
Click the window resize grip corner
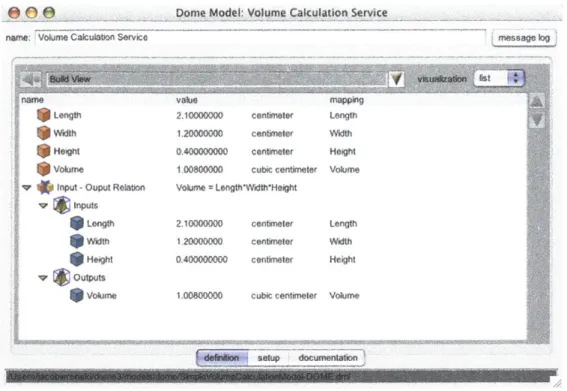(x=558, y=383)
